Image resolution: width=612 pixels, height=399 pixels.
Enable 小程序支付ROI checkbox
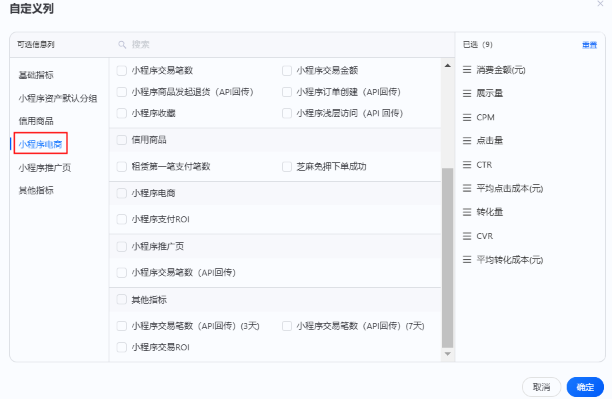pos(122,219)
